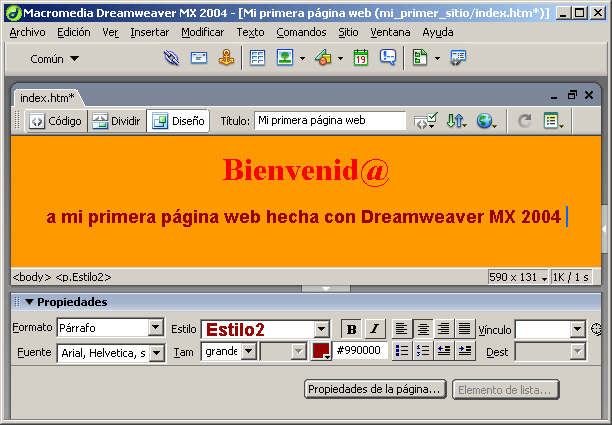
Task: Click the Insert Date calendar icon
Action: pos(360,58)
